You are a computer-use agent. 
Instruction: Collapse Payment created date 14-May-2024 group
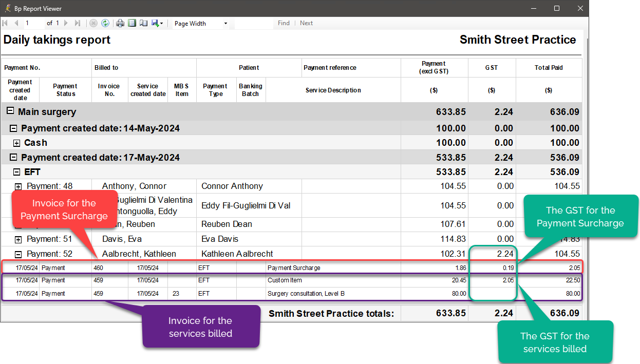pyautogui.click(x=13, y=128)
